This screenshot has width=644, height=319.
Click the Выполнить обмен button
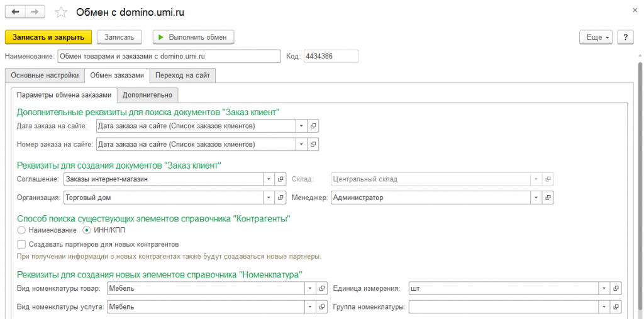pos(194,38)
